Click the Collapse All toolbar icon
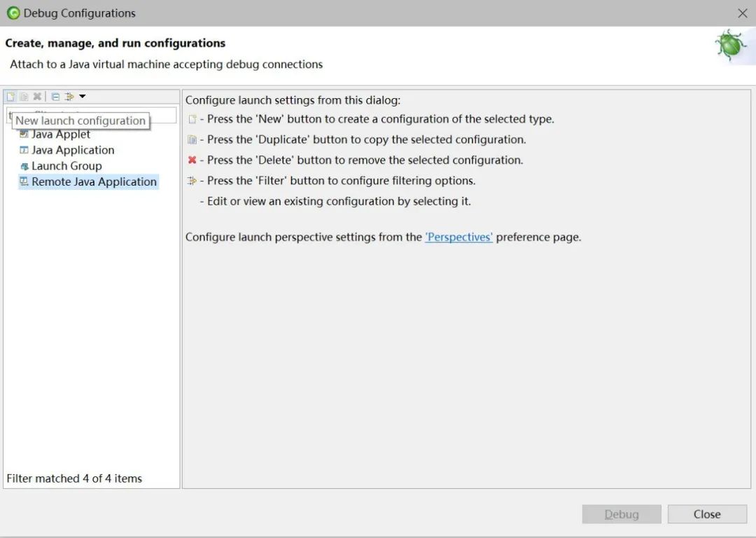 pyautogui.click(x=55, y=97)
